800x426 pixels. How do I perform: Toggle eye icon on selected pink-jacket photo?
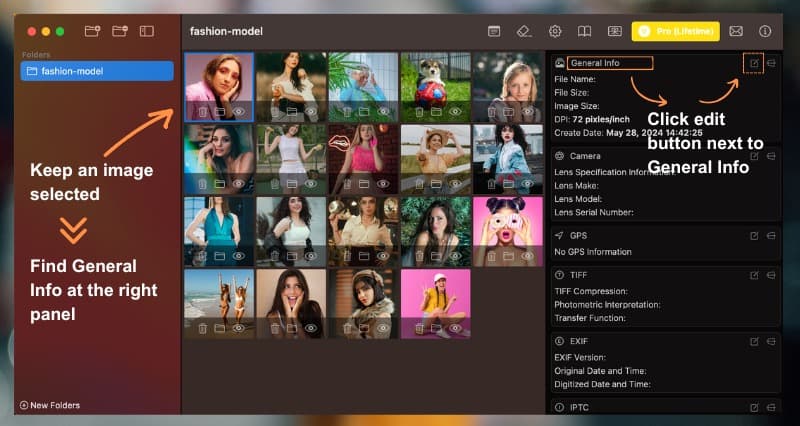tap(238, 112)
